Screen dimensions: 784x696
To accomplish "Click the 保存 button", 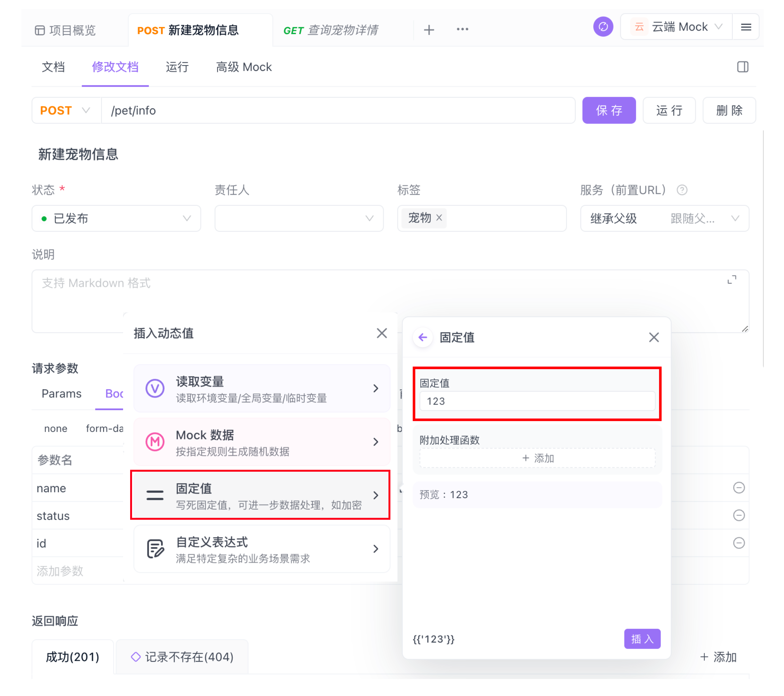I will [x=608, y=111].
